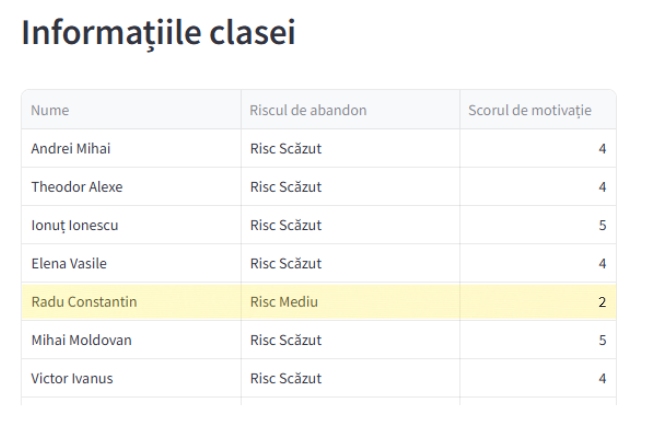
Task: Select the Elena Vasile name cell
Action: [x=69, y=264]
